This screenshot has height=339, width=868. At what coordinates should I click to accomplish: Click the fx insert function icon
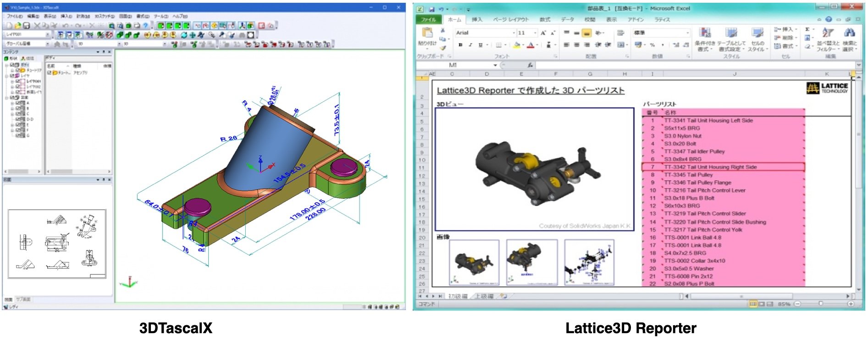tap(530, 65)
